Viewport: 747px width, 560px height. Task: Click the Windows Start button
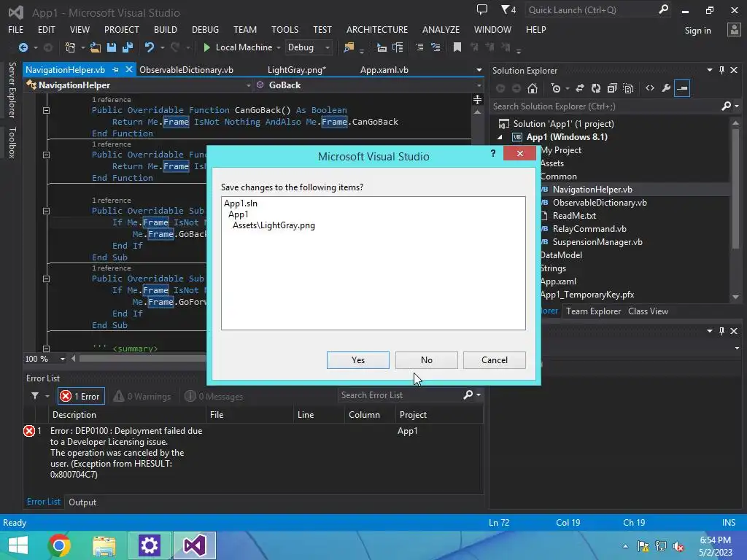click(x=18, y=545)
